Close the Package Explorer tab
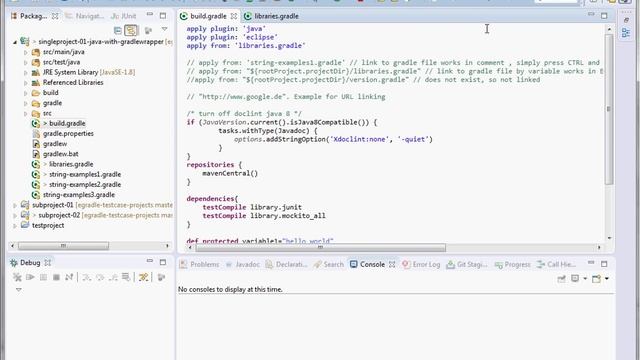 coord(55,16)
